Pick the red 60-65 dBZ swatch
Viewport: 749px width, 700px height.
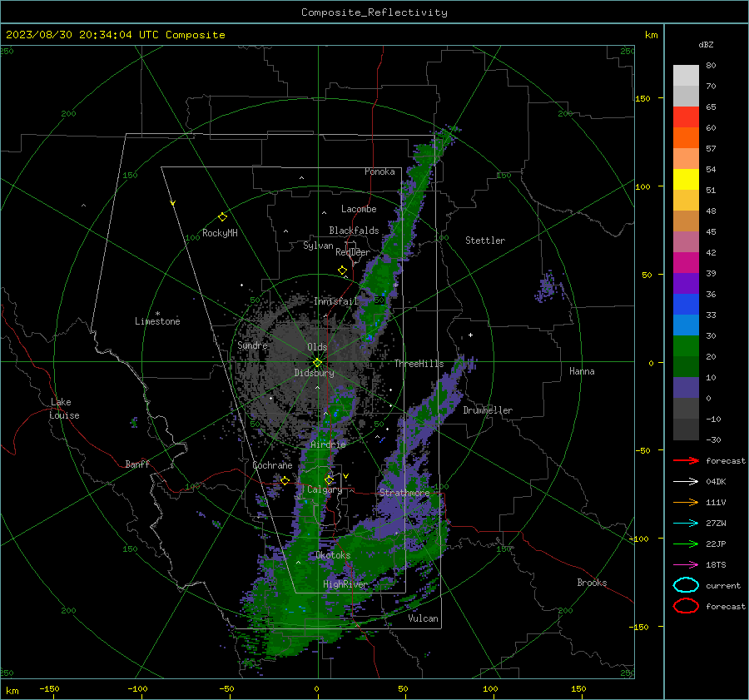pos(686,117)
